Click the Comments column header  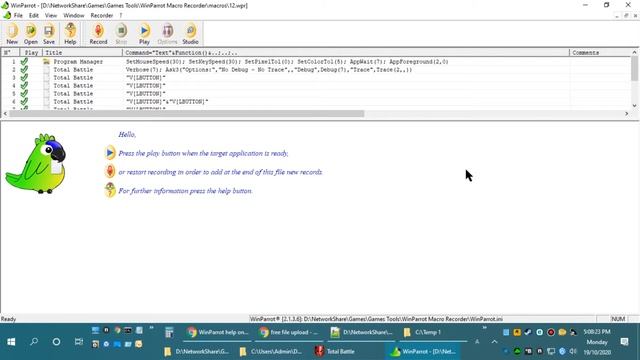600,53
